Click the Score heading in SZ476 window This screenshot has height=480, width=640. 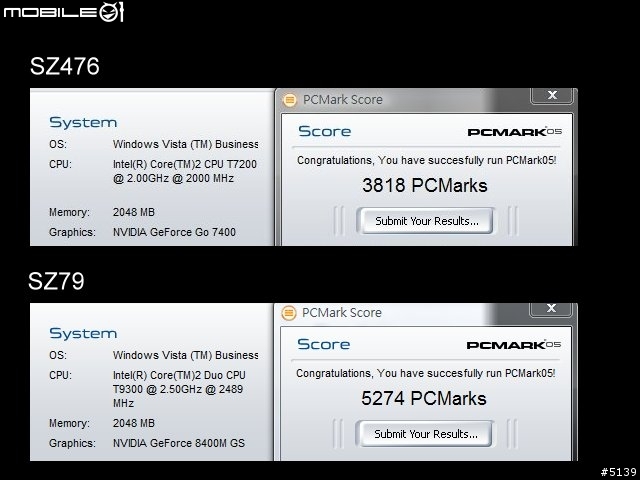coord(324,131)
